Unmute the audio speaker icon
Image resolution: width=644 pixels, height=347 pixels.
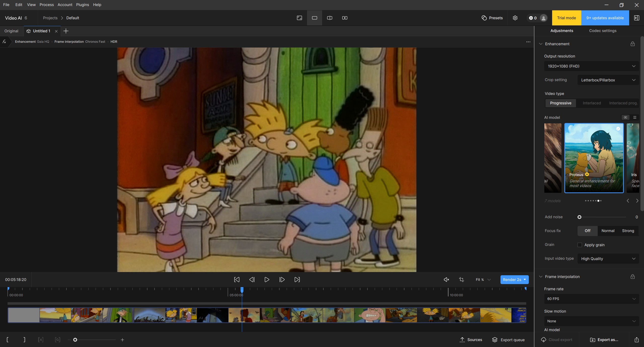(446, 280)
